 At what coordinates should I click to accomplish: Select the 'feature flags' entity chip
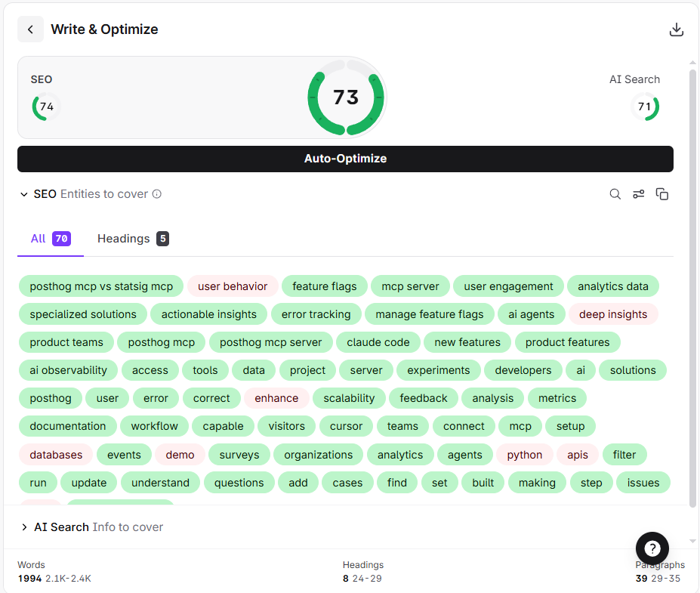(325, 286)
